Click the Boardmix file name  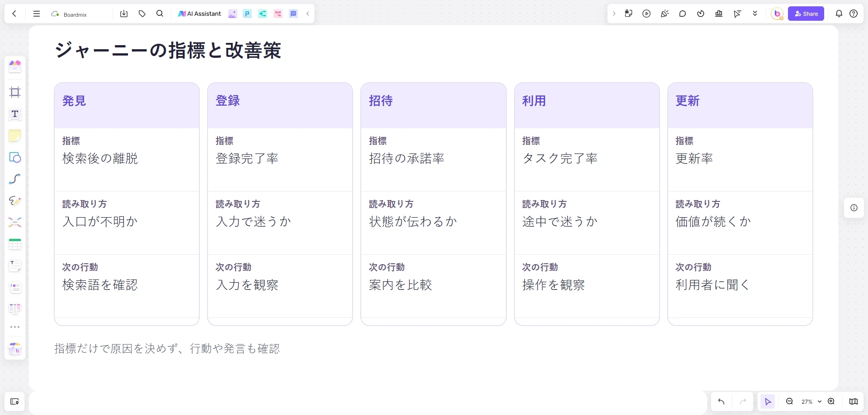pos(75,14)
